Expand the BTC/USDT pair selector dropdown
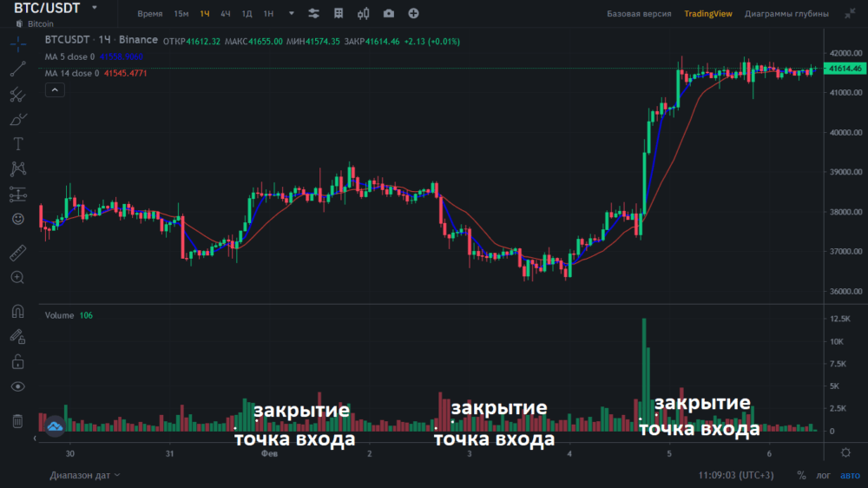868x488 pixels. 94,8
